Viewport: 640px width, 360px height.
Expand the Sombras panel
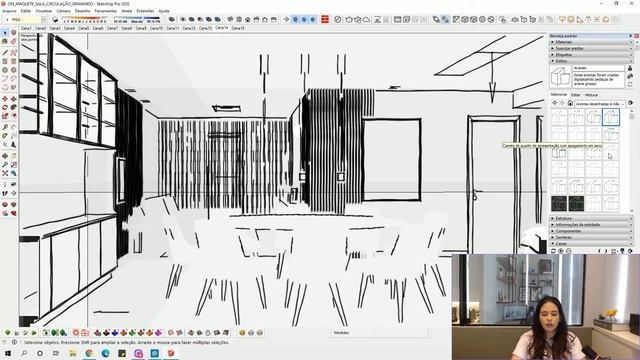(x=591, y=237)
